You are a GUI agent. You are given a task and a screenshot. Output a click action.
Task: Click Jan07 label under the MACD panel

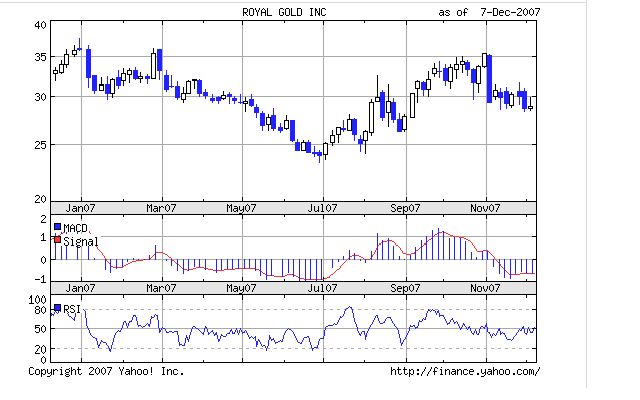tap(80, 288)
